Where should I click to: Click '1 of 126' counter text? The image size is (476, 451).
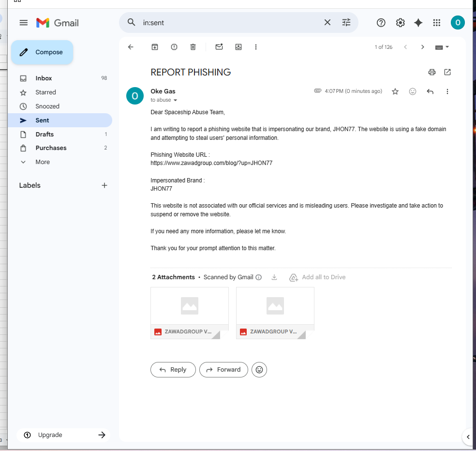point(384,47)
